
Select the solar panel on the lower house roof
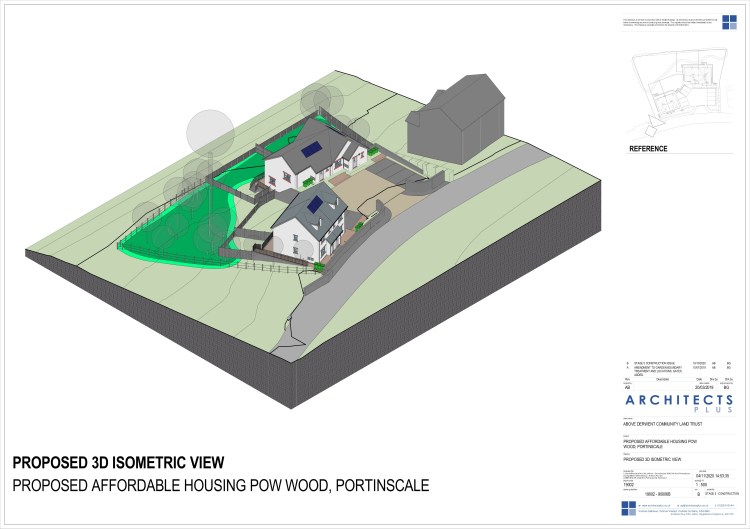coord(315,205)
